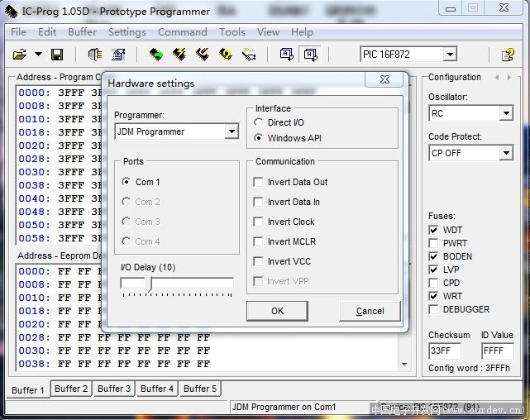The image size is (530, 420).
Task: Open the File menu
Action: (x=18, y=32)
